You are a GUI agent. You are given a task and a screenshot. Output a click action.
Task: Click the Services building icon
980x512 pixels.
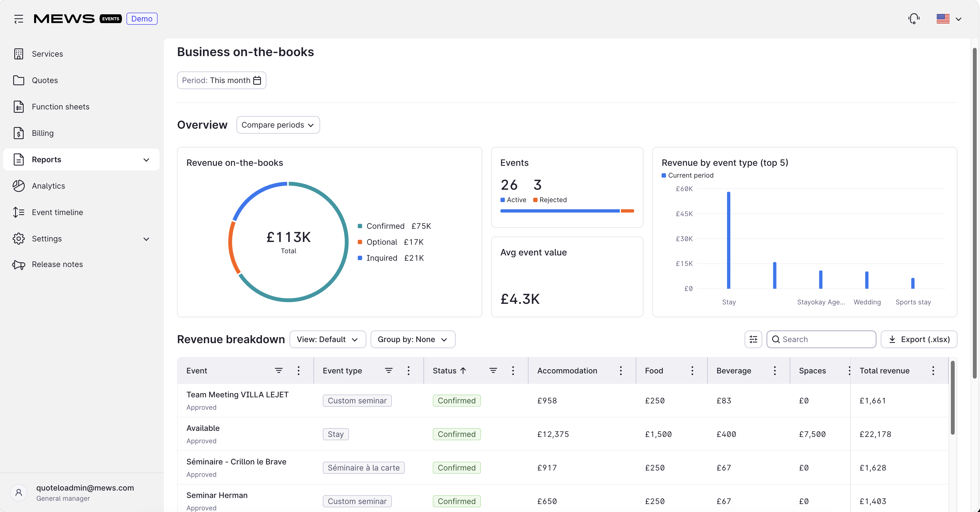(18, 54)
